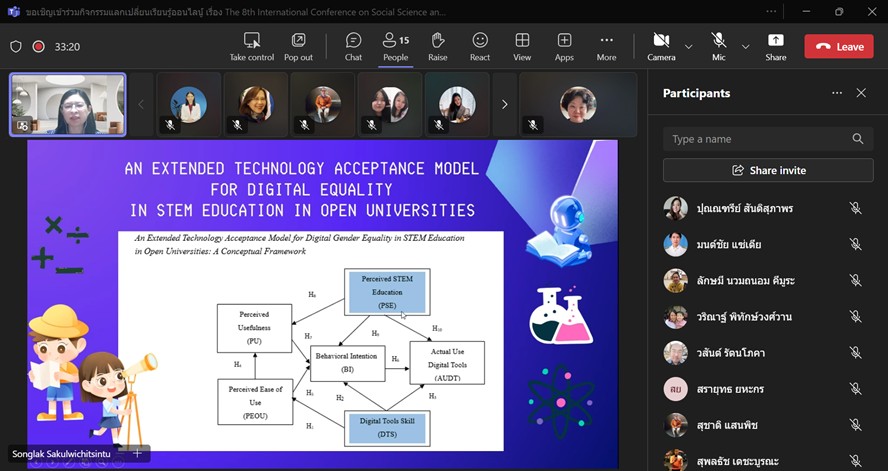Expand the Camera options dropdown arrow
The height and width of the screenshot is (471, 888).
point(688,47)
